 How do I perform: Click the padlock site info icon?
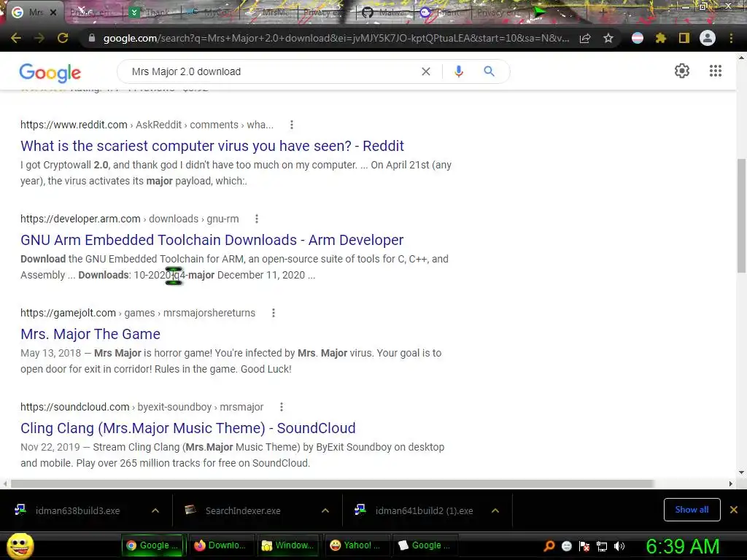[x=92, y=38]
